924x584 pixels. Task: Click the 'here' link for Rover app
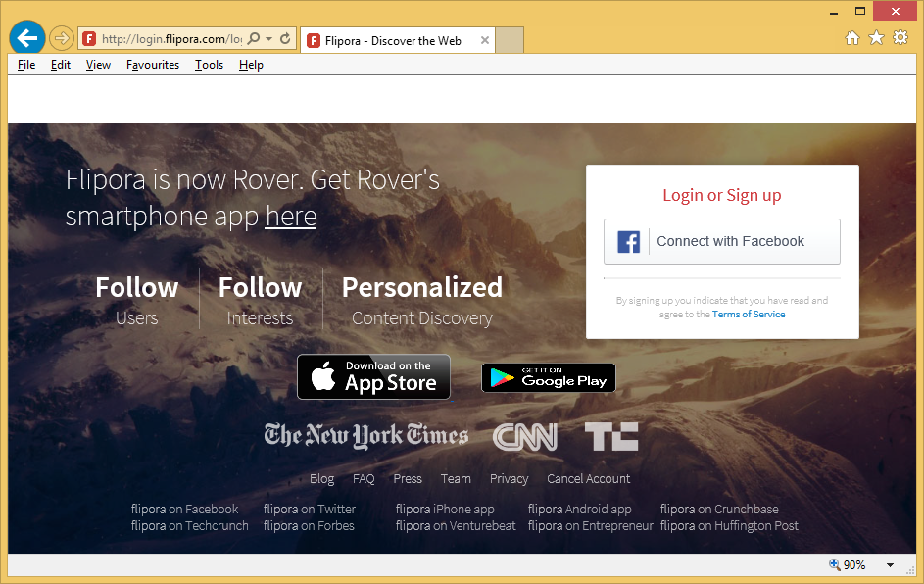[291, 217]
